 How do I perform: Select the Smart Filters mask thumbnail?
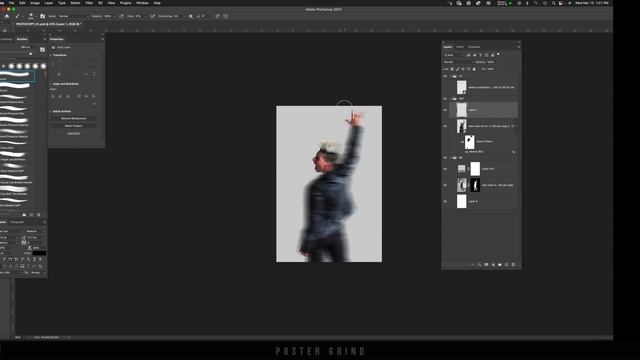[470, 142]
